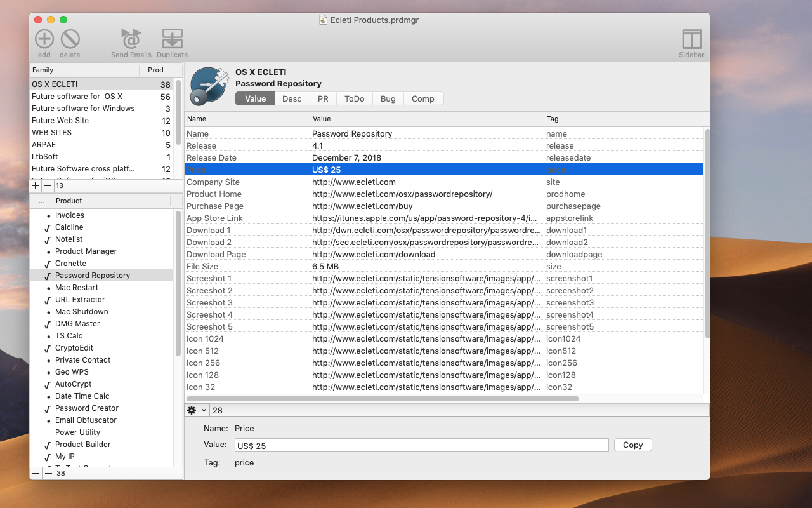Sort by the Family column header

84,70
